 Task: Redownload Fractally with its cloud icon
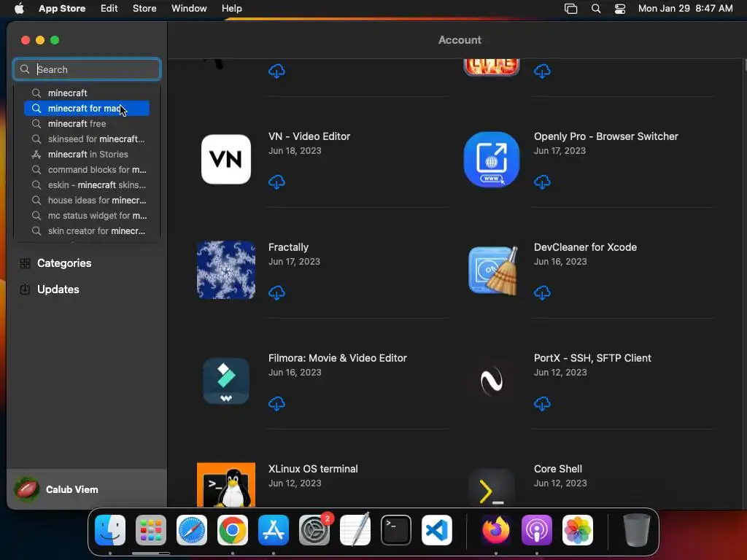coord(276,292)
